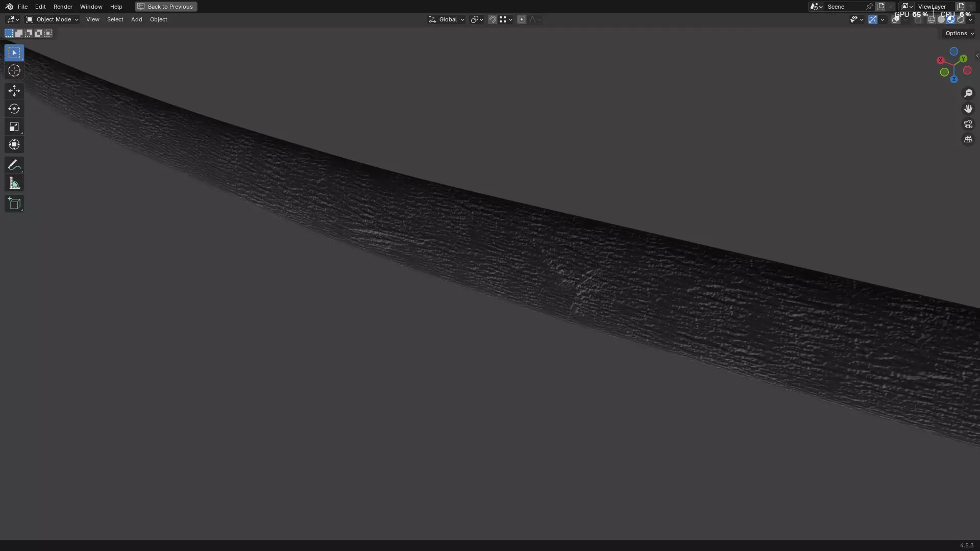Toggle show gizmo button
The width and height of the screenshot is (980, 551).
click(873, 19)
